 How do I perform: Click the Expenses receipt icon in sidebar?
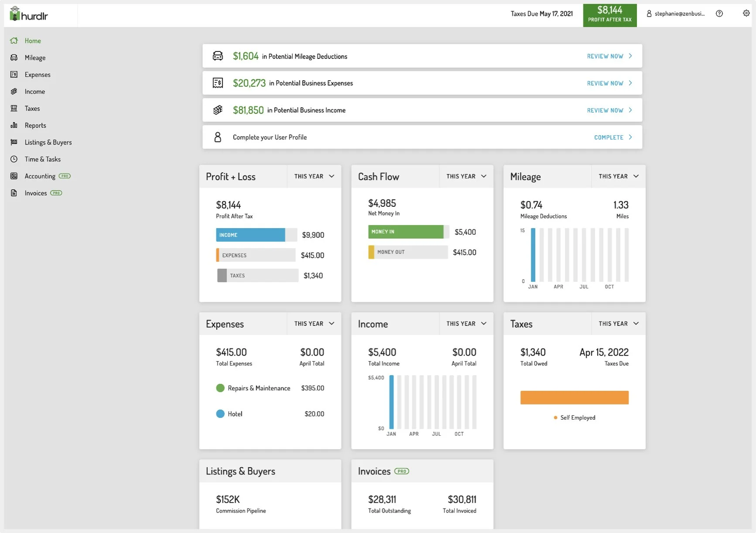tap(14, 75)
